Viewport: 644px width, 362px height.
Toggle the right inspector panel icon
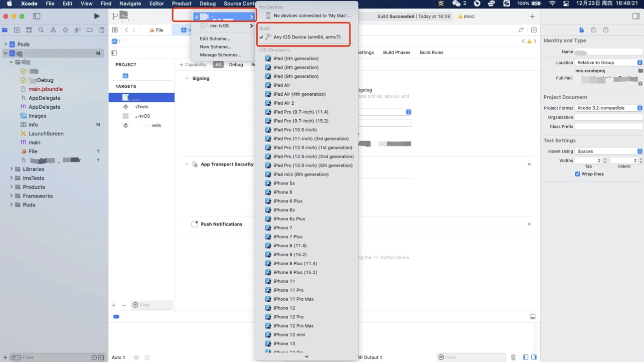[x=636, y=16]
